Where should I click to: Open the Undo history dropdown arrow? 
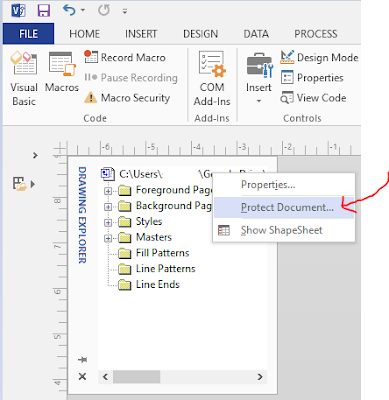point(83,11)
